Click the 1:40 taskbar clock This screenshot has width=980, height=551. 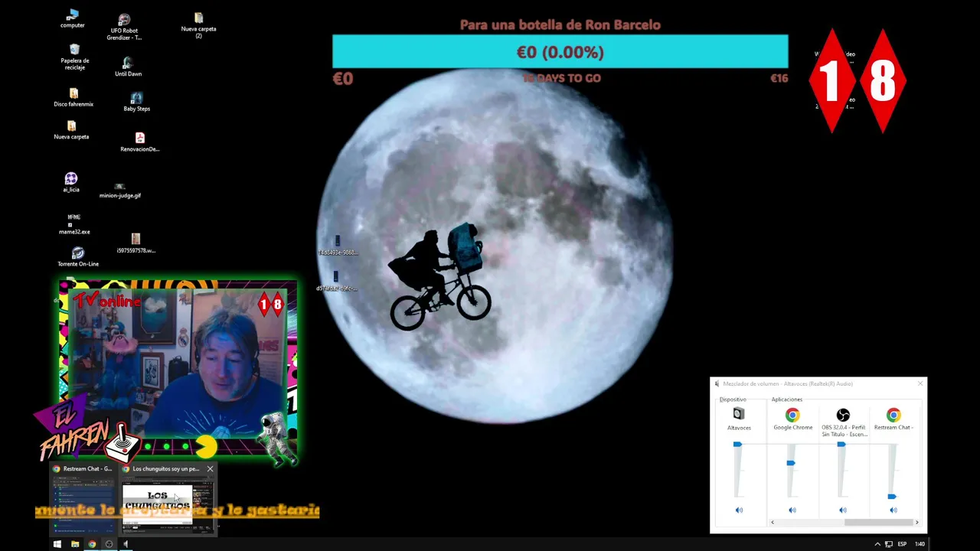[920, 544]
